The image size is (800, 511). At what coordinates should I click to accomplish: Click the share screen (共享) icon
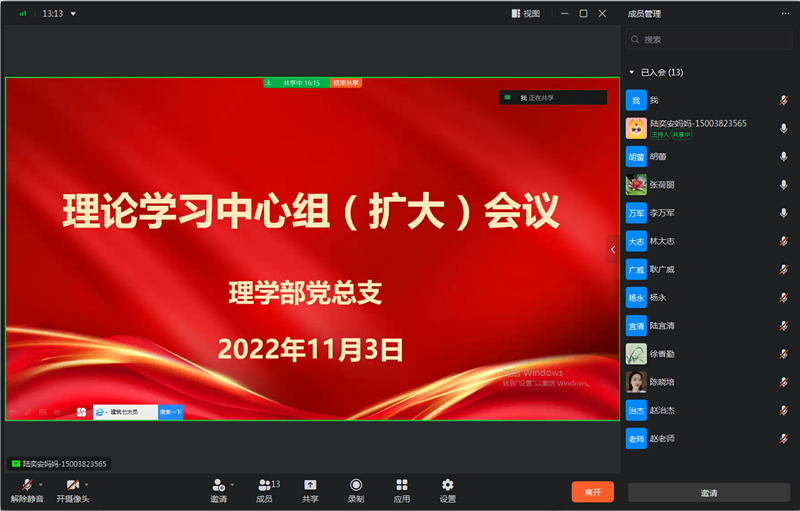[310, 485]
